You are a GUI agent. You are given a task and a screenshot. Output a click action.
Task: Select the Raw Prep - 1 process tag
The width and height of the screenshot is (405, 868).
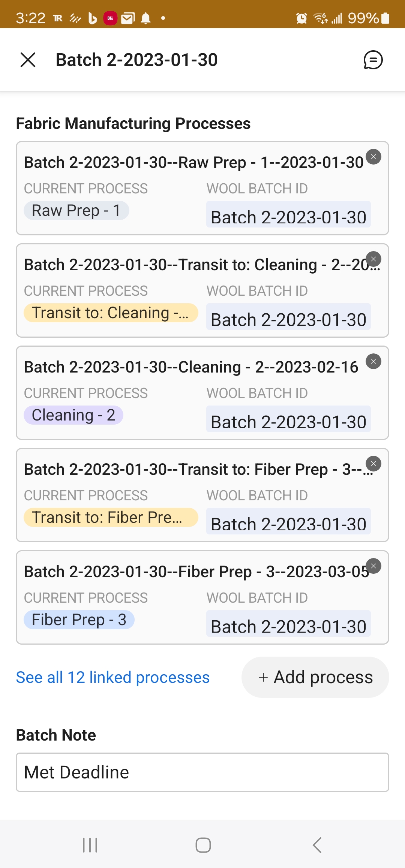tap(76, 210)
